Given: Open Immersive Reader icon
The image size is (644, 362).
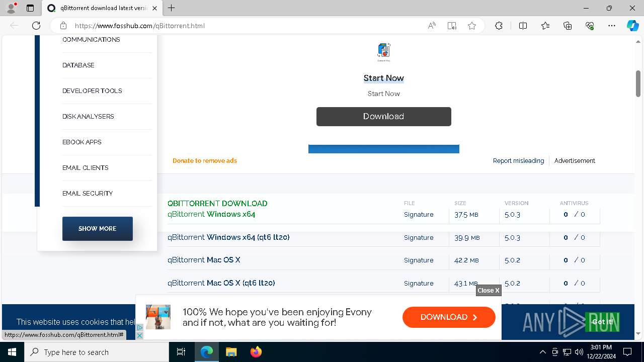Looking at the screenshot, I should click(452, 26).
